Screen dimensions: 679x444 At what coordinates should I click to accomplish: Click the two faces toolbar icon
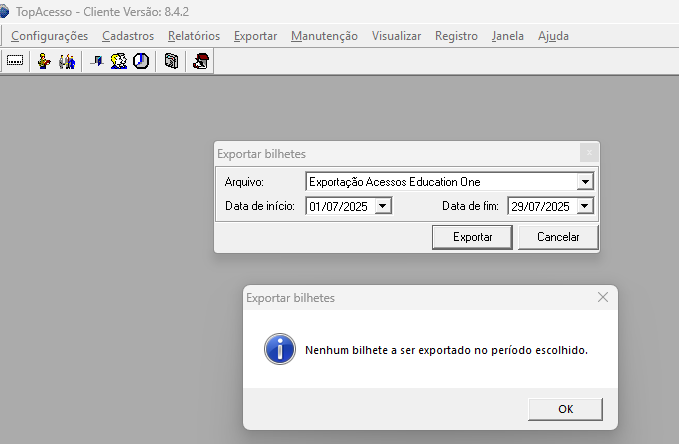[119, 61]
